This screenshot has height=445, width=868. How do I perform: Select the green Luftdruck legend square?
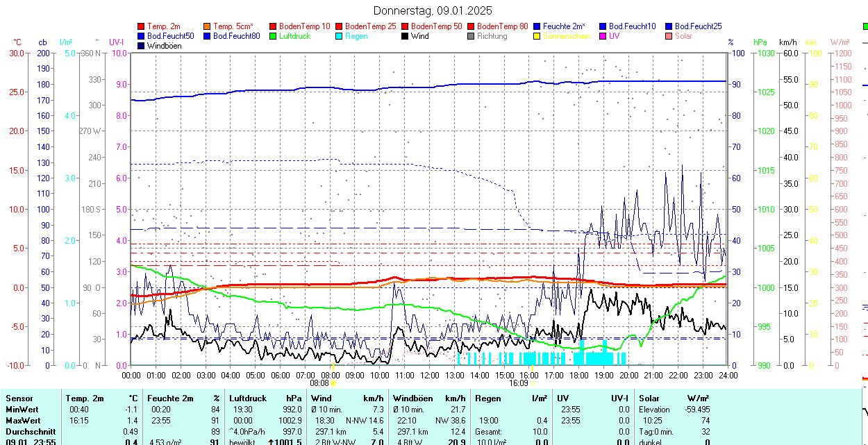click(x=273, y=36)
